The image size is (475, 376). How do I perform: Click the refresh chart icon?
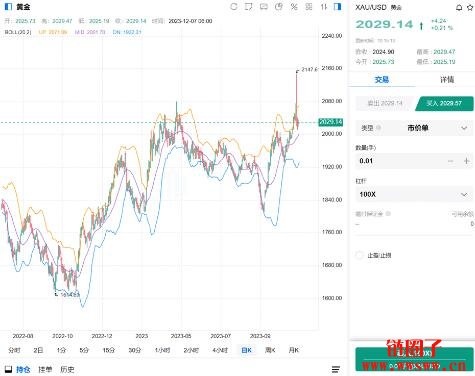point(234,7)
